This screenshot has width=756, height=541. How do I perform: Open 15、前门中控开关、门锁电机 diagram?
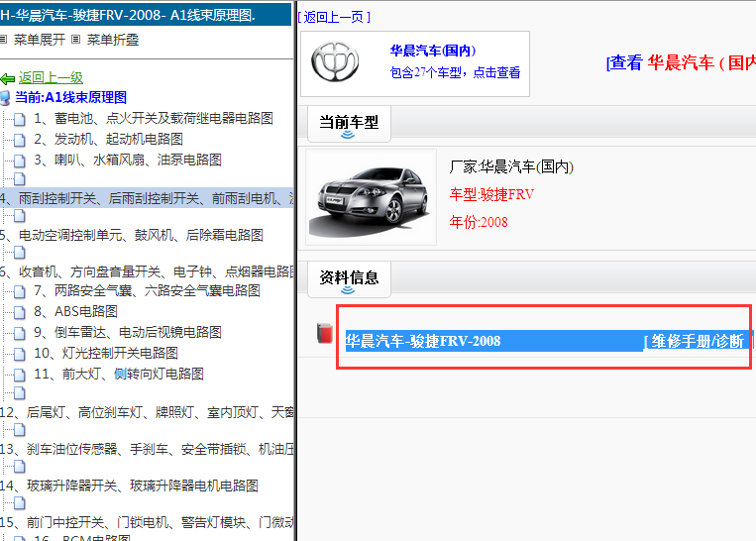pyautogui.click(x=147, y=522)
